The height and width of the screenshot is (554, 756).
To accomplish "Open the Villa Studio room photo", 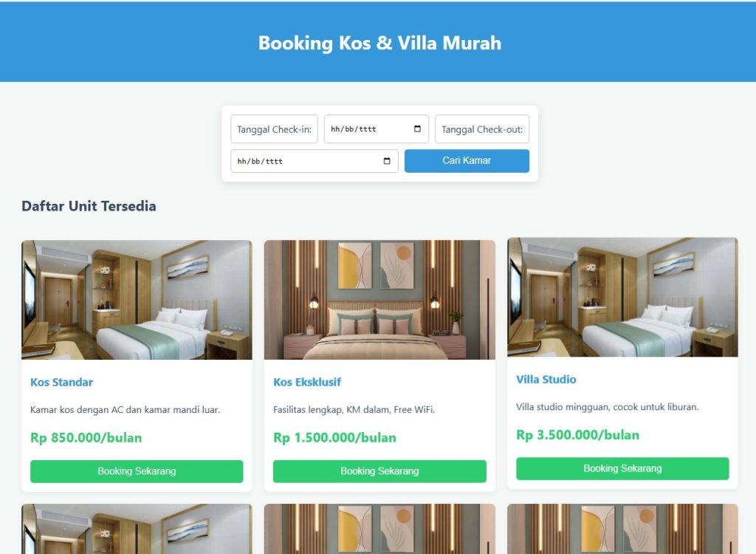I will [x=622, y=297].
